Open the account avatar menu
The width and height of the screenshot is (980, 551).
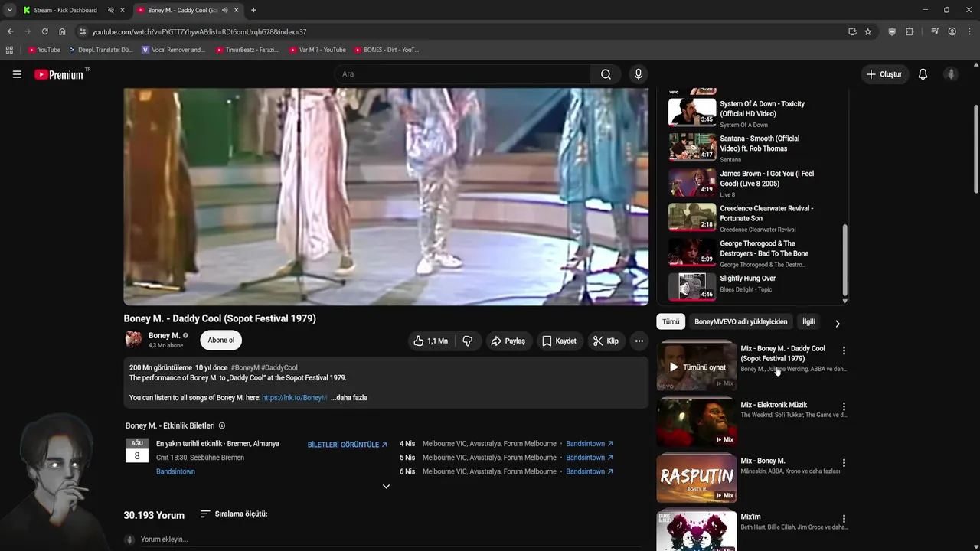click(951, 74)
